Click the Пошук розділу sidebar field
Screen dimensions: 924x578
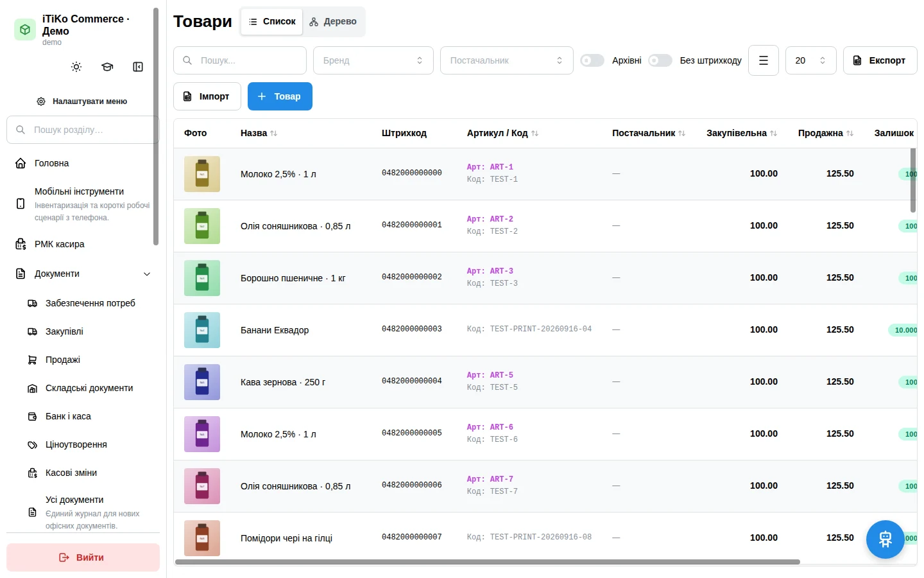[x=83, y=130]
